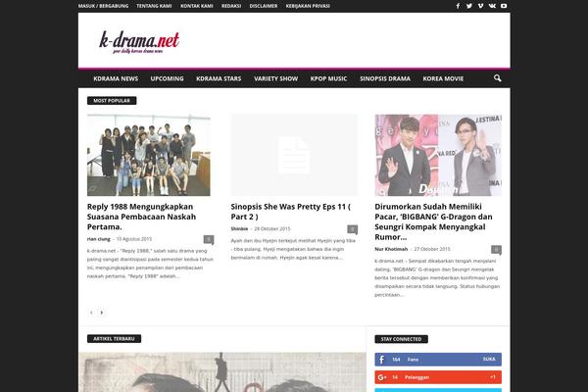Viewport: 588px width, 392px height.
Task: Open the Twitter social icon in top bar
Action: [x=469, y=6]
